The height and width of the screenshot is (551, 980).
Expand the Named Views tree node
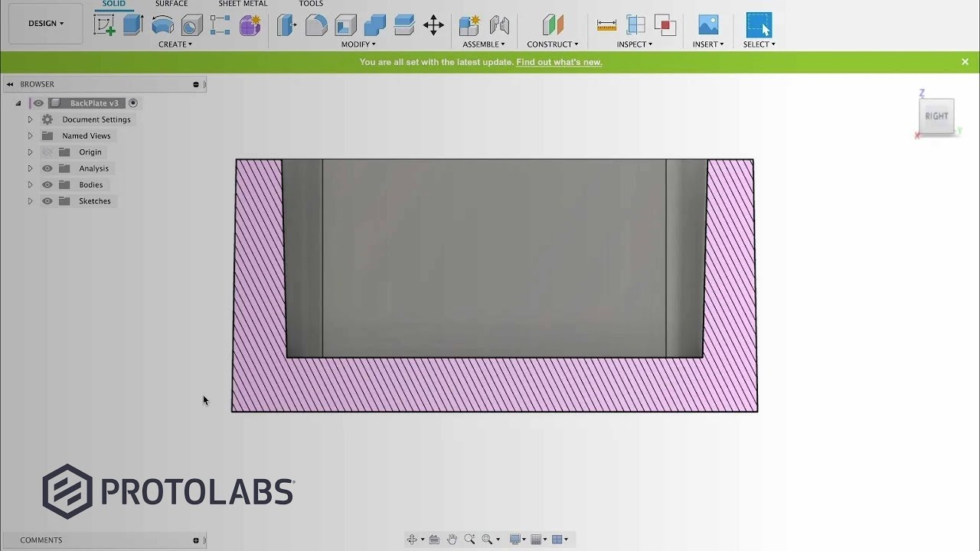(x=30, y=136)
